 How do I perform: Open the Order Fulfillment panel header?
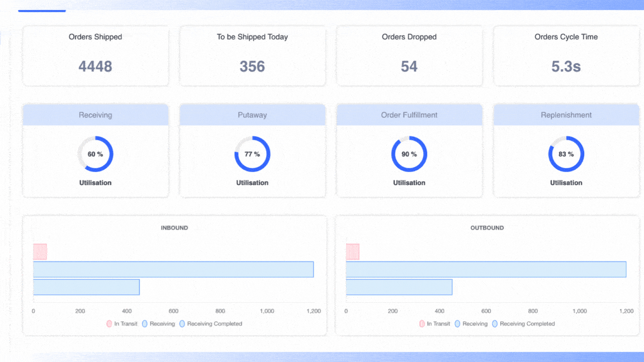409,115
